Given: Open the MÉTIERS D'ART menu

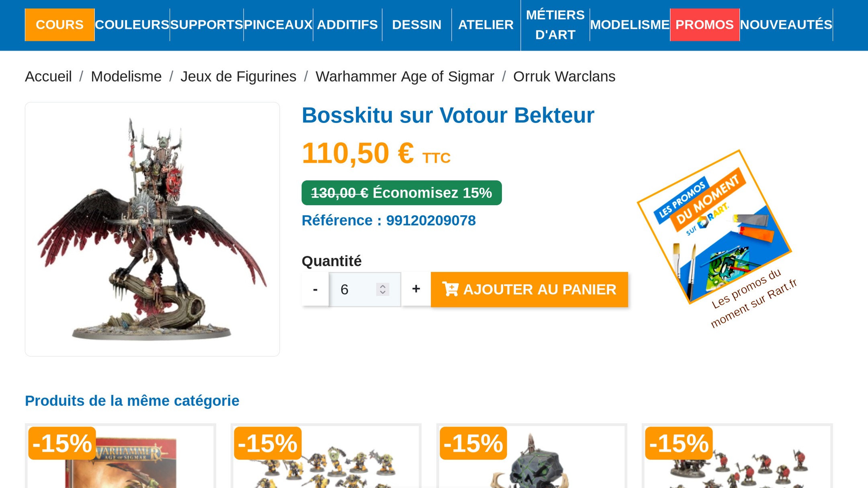Looking at the screenshot, I should pyautogui.click(x=555, y=25).
